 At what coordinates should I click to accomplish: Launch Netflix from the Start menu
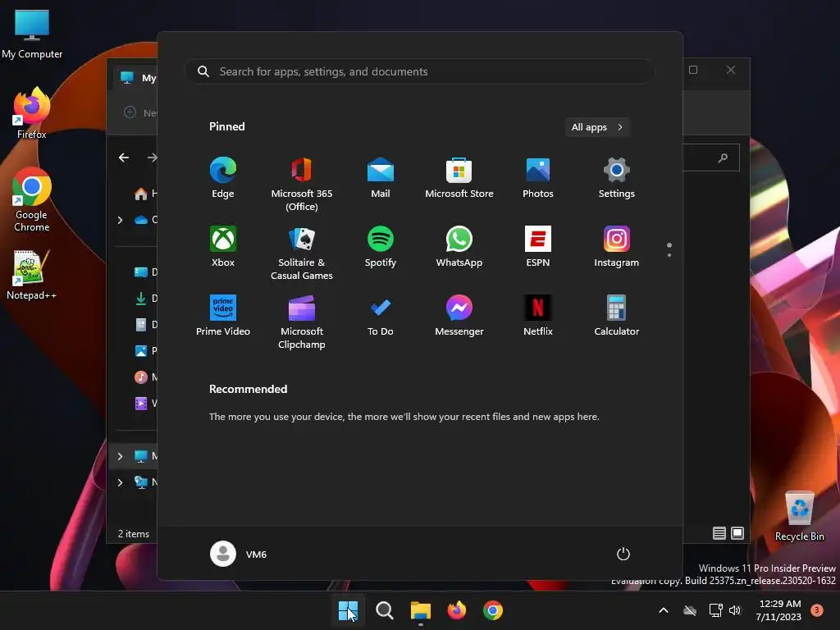[x=538, y=316]
